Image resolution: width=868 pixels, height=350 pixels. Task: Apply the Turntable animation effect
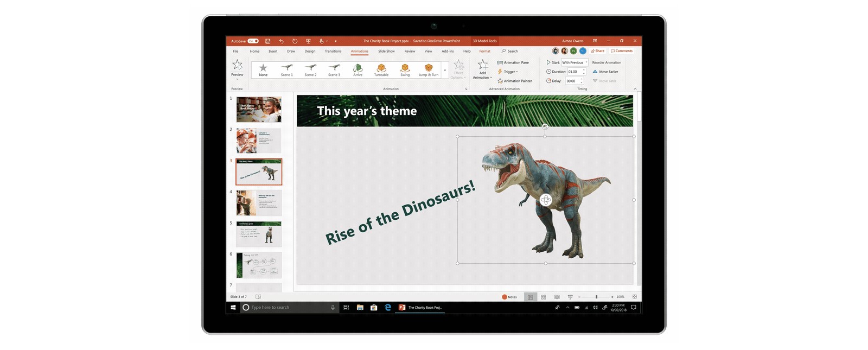pos(381,69)
